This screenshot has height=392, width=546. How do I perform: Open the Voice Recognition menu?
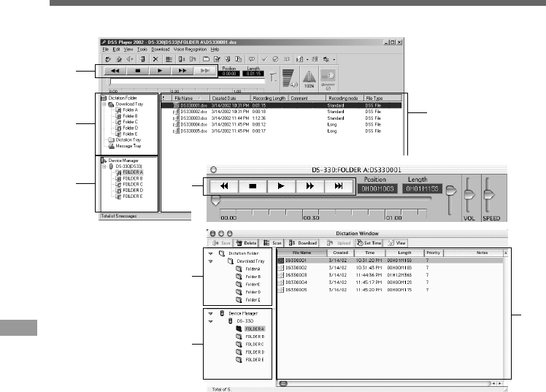click(x=190, y=50)
